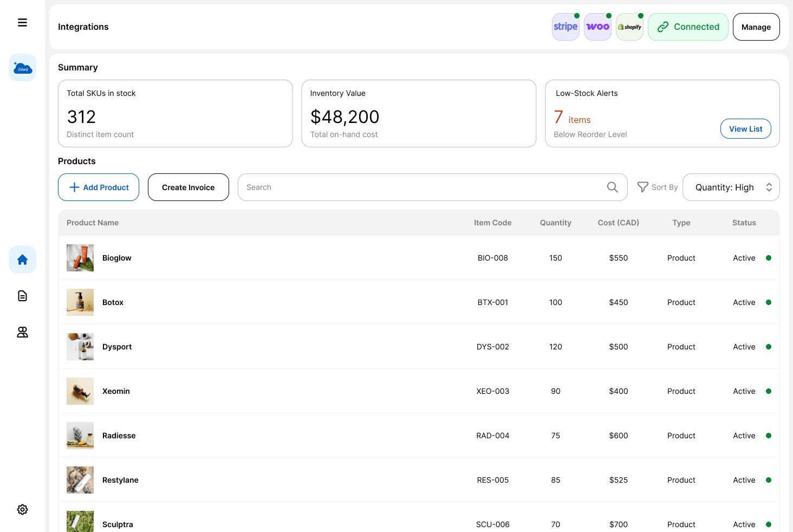Sort by the Quantity column header

(555, 223)
